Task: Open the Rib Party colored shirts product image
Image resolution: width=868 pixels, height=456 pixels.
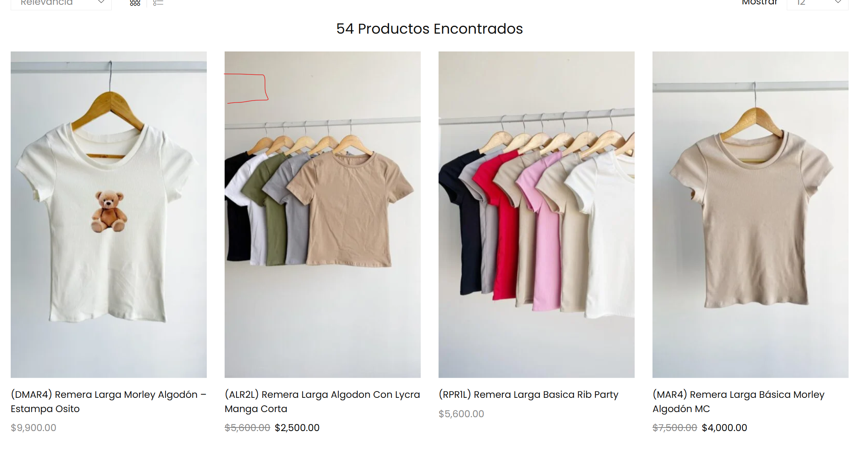Action: [x=536, y=215]
